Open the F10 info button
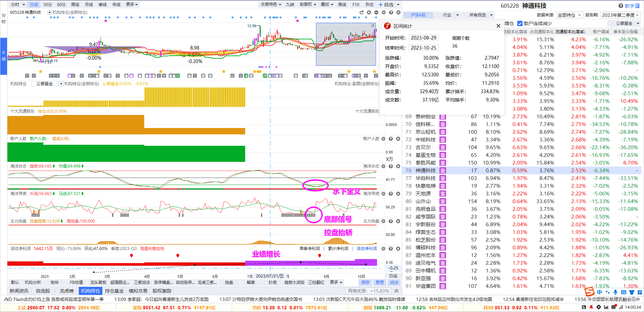Viewport: 644px width, 312px height. [x=356, y=5]
